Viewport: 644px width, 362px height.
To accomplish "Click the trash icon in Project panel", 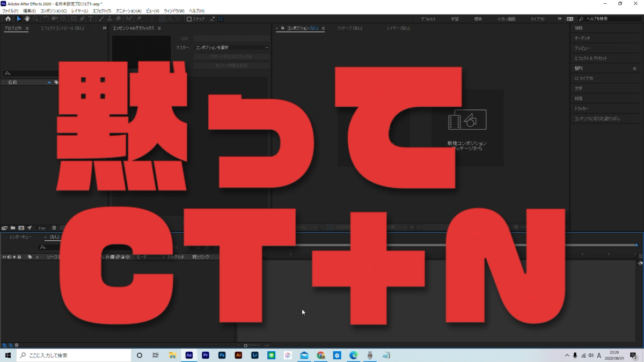I will [x=54, y=228].
